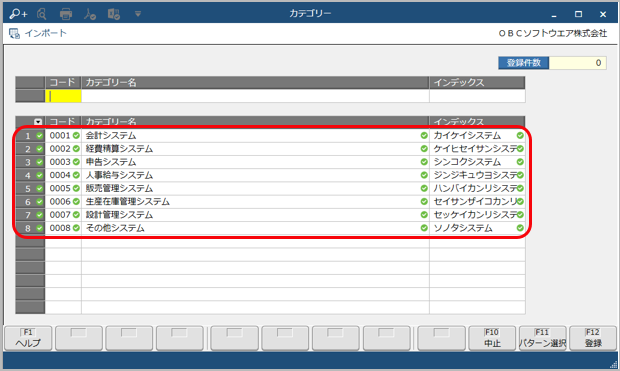Click the printer icon in title bar
The height and width of the screenshot is (371, 620).
coord(66,14)
